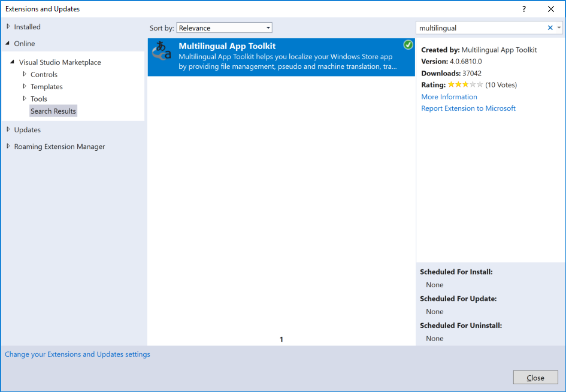Open the search box dropdown arrow
This screenshot has width=566, height=392.
(559, 28)
